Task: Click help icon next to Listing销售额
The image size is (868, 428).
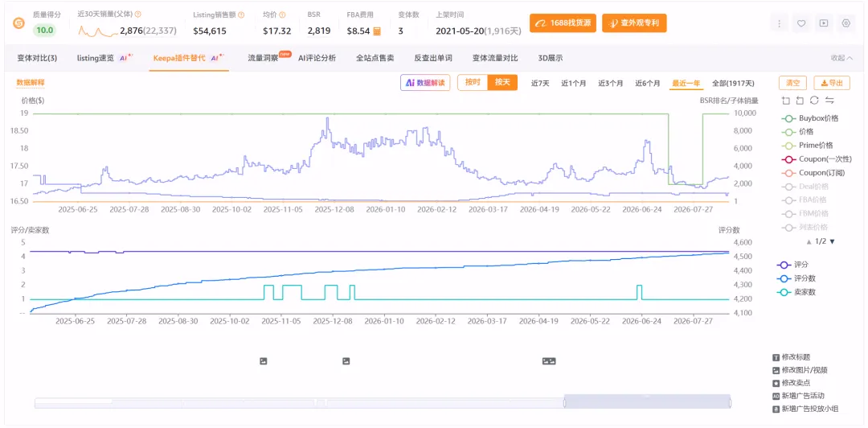Action: click(x=241, y=14)
